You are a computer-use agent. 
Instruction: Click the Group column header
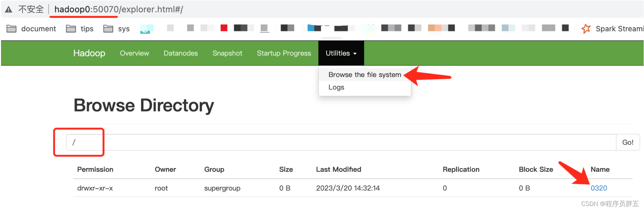214,169
